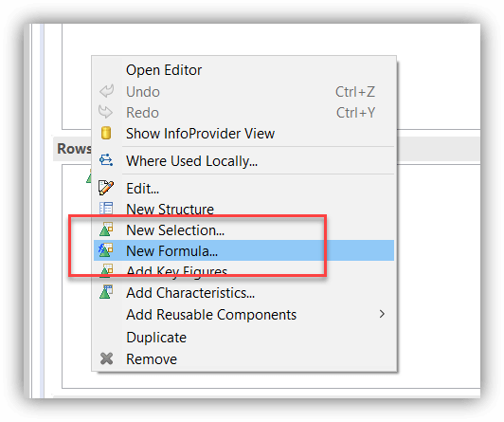Click the gray X Remove icon
This screenshot has height=422, width=504.
(106, 358)
